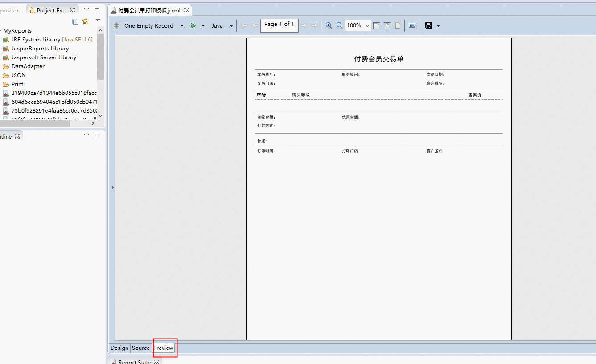Open the export format arrow beside save
This screenshot has width=596, height=364.
click(438, 26)
